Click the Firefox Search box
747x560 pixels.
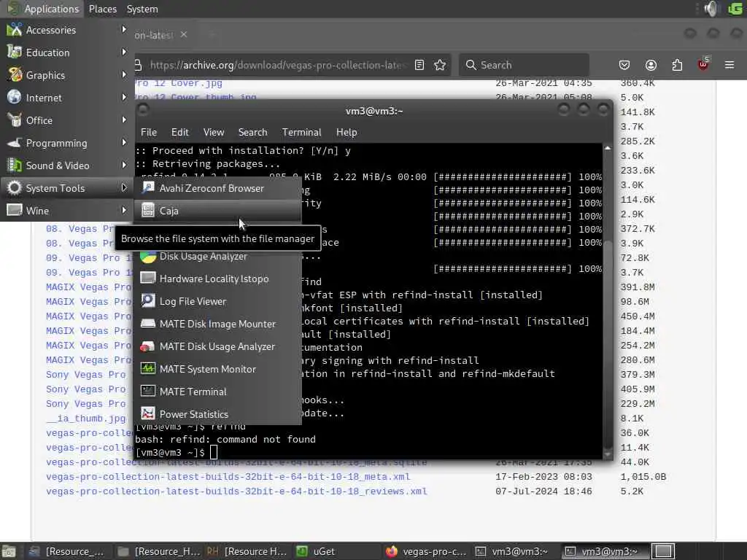pyautogui.click(x=524, y=65)
